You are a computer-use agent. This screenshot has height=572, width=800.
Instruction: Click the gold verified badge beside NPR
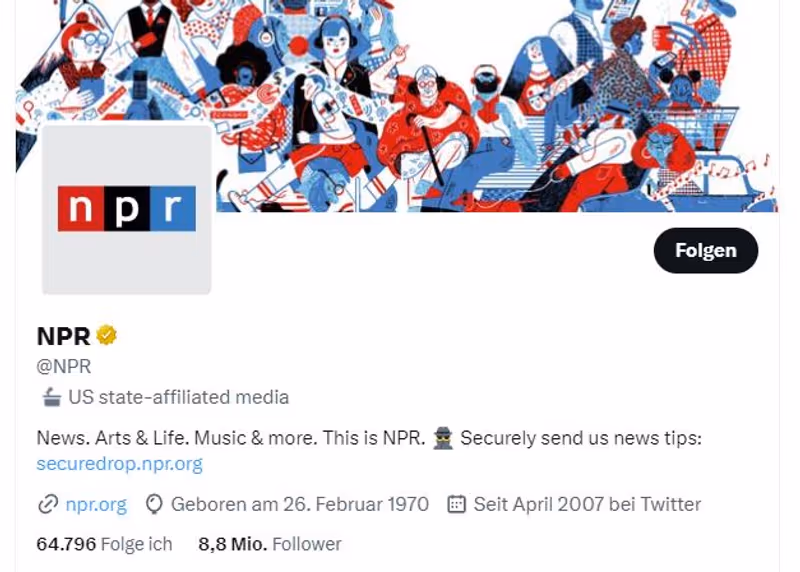click(x=107, y=336)
